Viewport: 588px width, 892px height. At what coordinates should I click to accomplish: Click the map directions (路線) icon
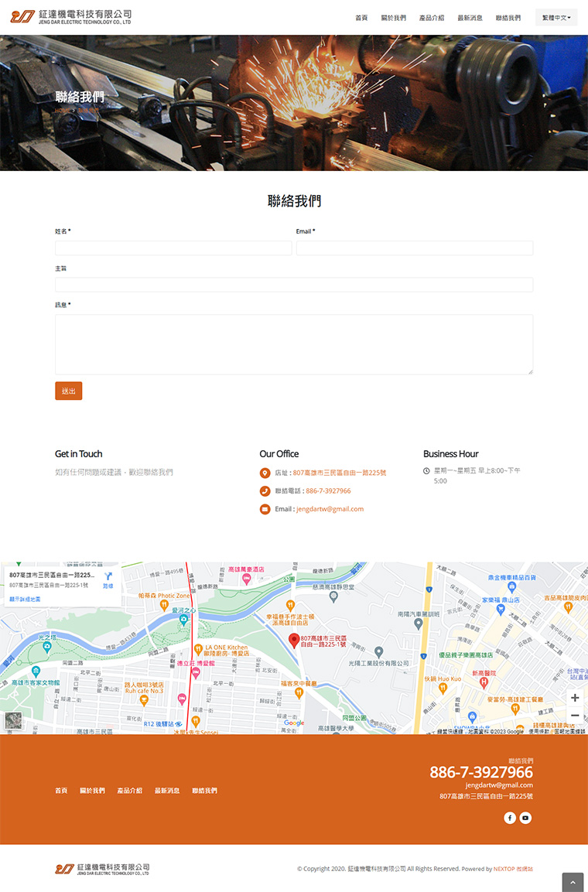pyautogui.click(x=108, y=577)
